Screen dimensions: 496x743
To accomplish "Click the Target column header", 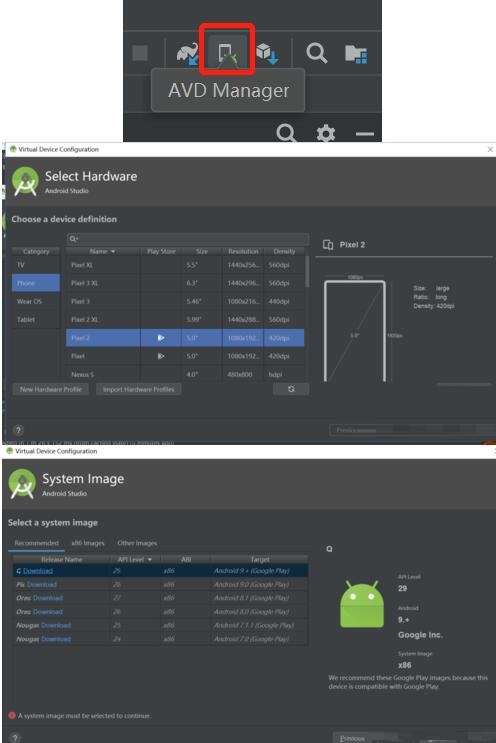I will click(260, 559).
